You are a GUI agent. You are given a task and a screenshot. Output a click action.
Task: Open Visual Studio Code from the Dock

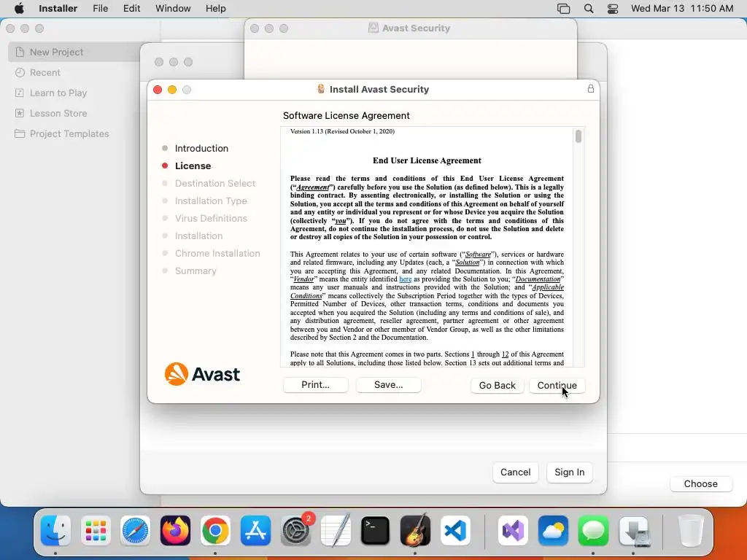(x=455, y=531)
